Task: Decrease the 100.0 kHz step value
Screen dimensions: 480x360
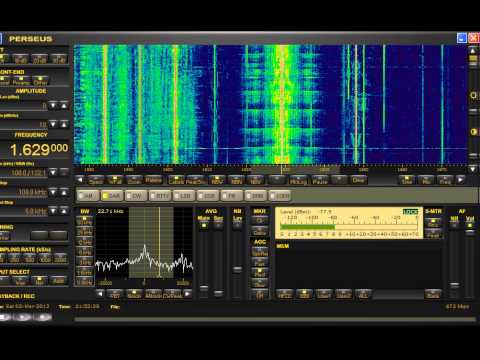Action: (53, 192)
